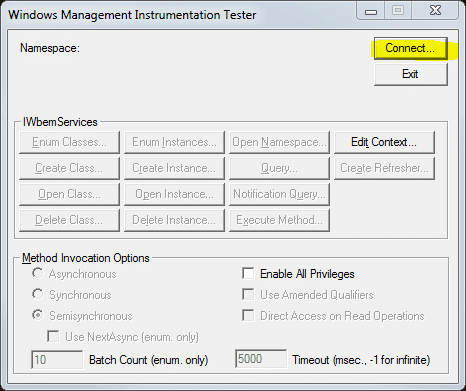Toggle Direct Access on Read Operations
The height and width of the screenshot is (391, 466).
[x=248, y=316]
